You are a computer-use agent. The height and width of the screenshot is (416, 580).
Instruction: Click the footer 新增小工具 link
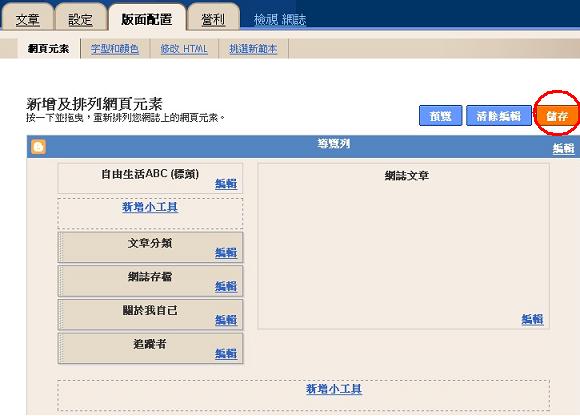click(x=334, y=389)
